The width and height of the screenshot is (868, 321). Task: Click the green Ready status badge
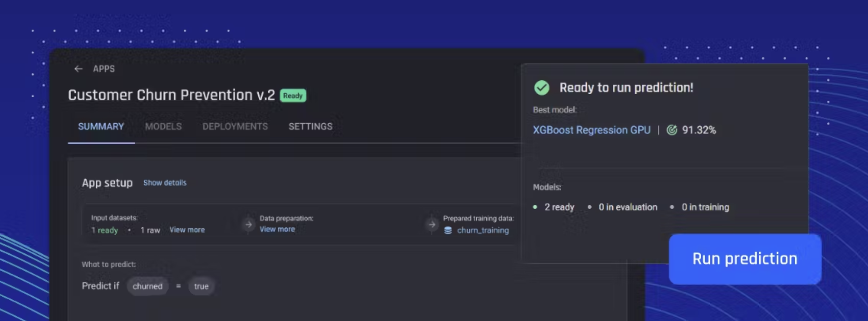[293, 96]
